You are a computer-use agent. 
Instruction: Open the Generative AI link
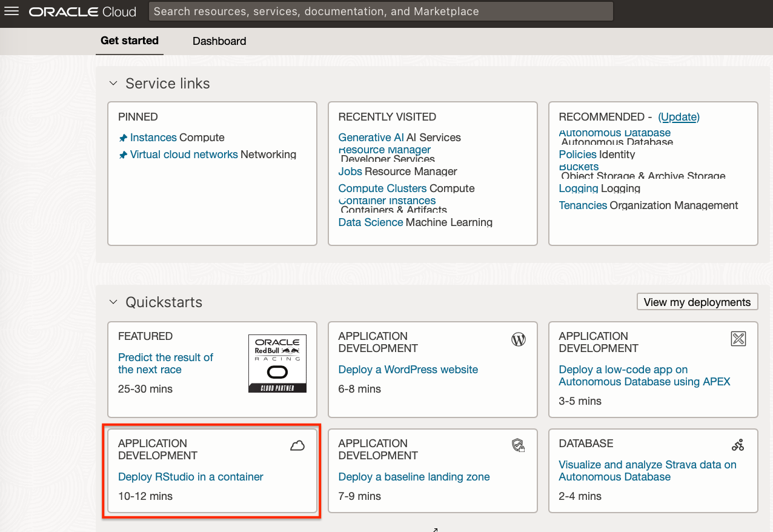pos(371,138)
